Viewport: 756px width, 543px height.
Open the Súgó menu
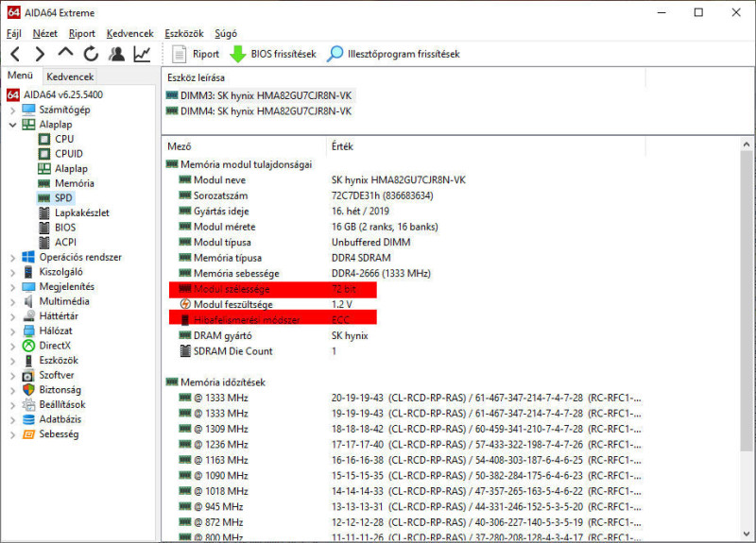click(x=226, y=33)
